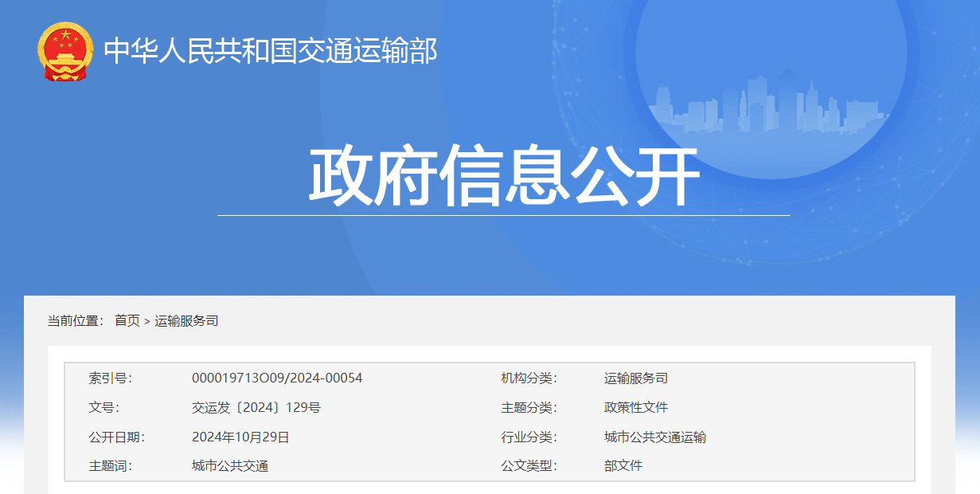Viewport: 980px width, 494px height.
Task: Select the keyword value 城市公共交通
Action: coord(230,466)
